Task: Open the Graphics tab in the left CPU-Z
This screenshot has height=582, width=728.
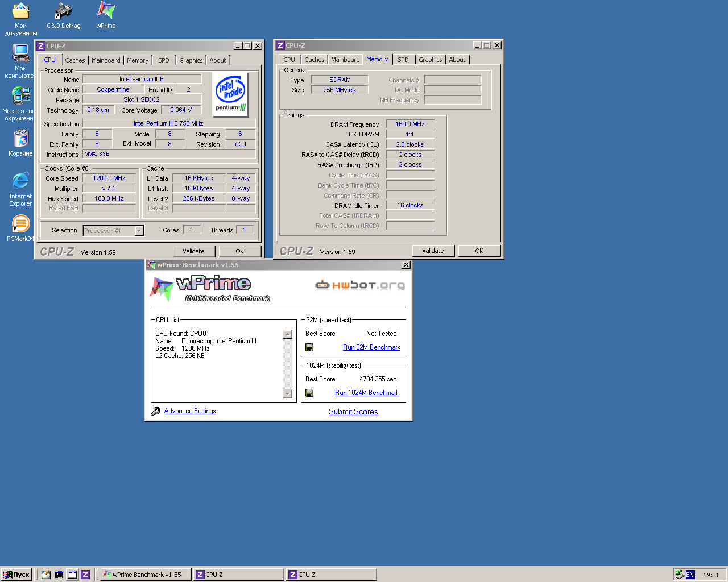Action: (191, 60)
